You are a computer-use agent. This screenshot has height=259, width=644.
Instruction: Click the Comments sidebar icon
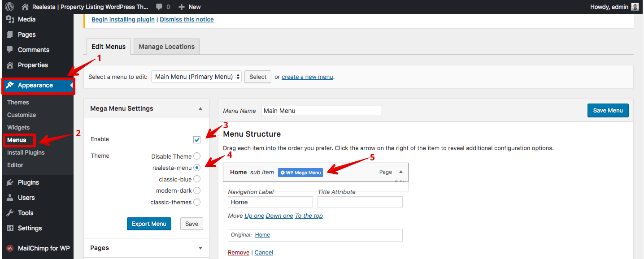coord(10,50)
